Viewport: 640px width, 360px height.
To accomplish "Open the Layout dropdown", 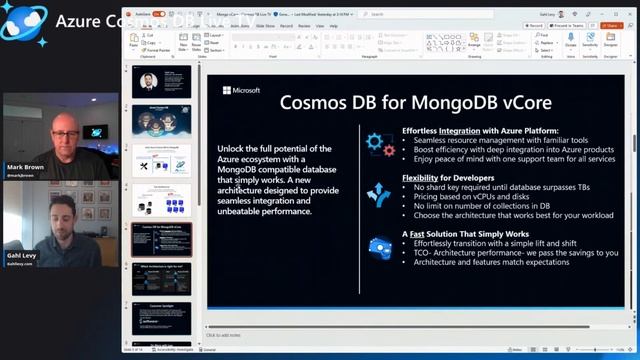I will [x=213, y=36].
